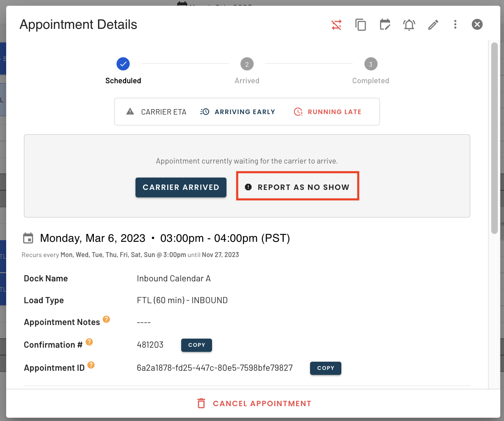Click the red recurring-series icon in header
504x421 pixels.
pos(336,25)
